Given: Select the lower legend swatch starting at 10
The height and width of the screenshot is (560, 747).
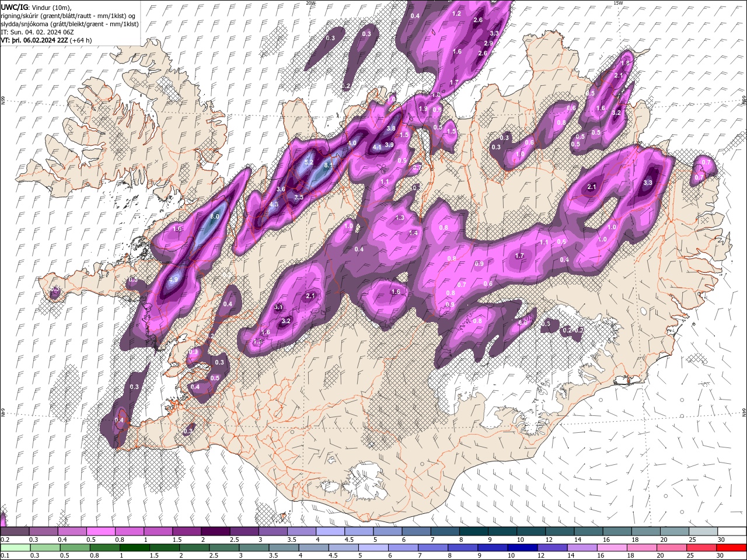Looking at the screenshot, I should (522, 547).
